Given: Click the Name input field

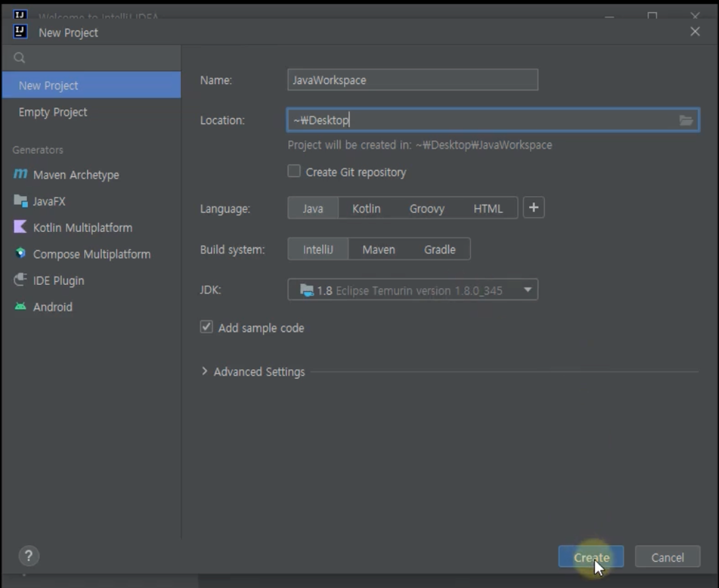Looking at the screenshot, I should pos(412,80).
